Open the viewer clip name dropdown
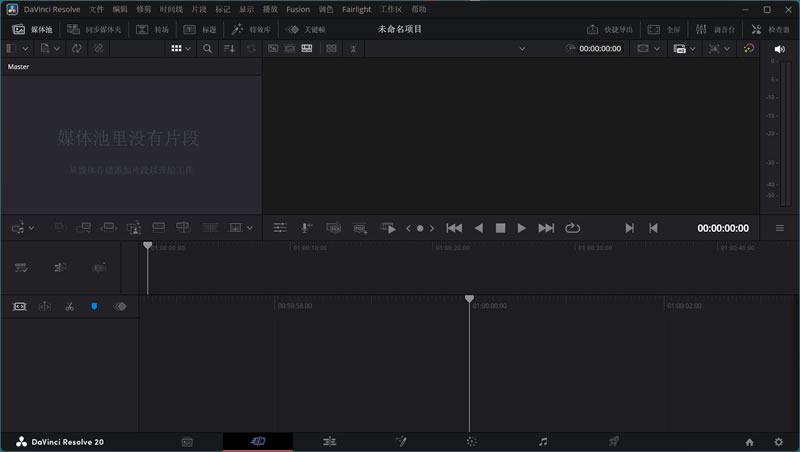Viewport: 800px width, 452px height. [x=522, y=49]
